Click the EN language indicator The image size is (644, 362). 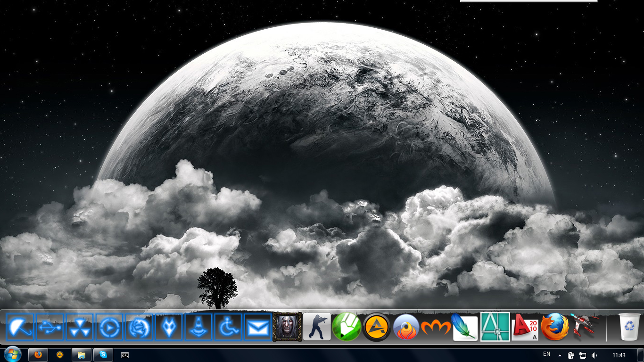(x=547, y=354)
